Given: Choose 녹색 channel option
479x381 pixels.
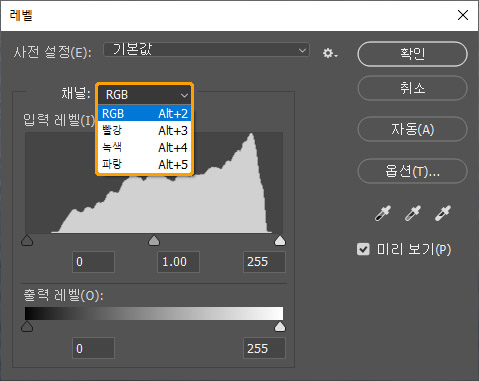Looking at the screenshot, I should tap(144, 147).
